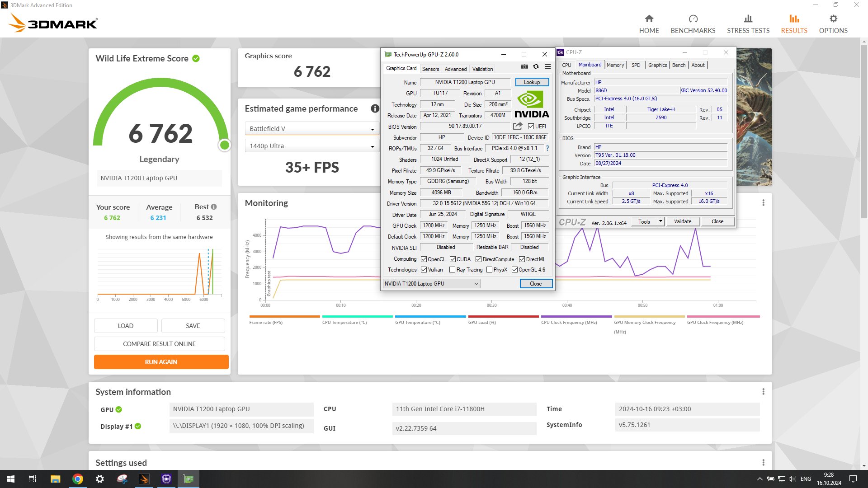Toggle the OpenCL checkbox
The height and width of the screenshot is (488, 868).
pos(424,259)
